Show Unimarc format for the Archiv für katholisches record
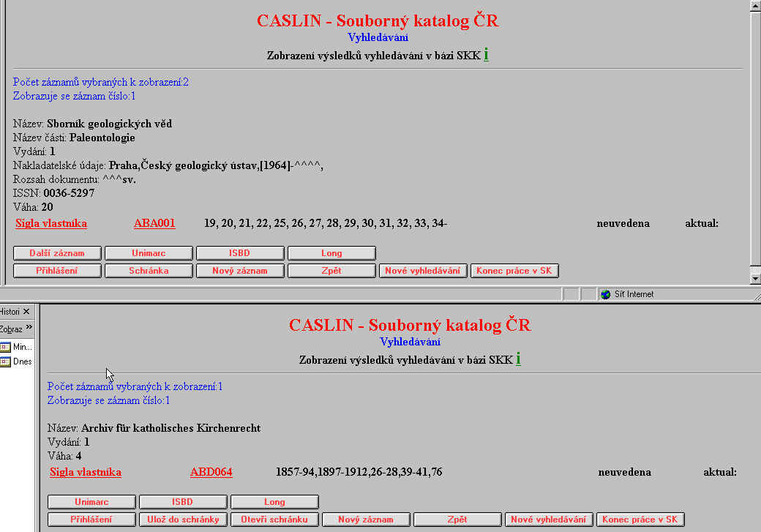761x532 pixels. tap(91, 502)
